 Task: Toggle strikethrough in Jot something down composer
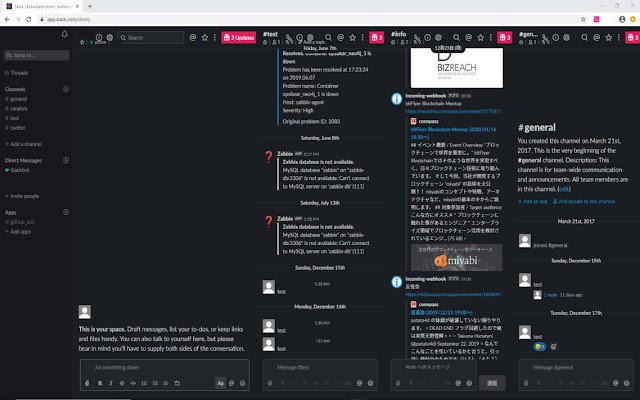point(122,383)
